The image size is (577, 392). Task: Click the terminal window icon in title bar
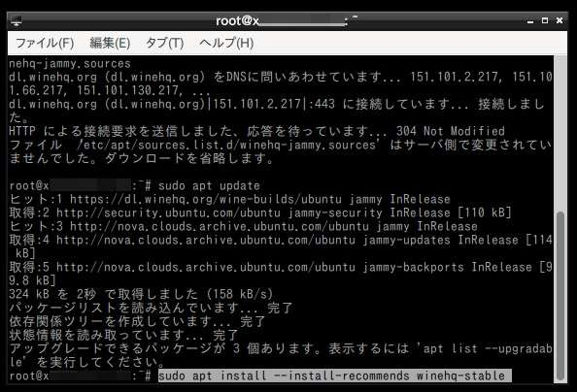tap(17, 20)
